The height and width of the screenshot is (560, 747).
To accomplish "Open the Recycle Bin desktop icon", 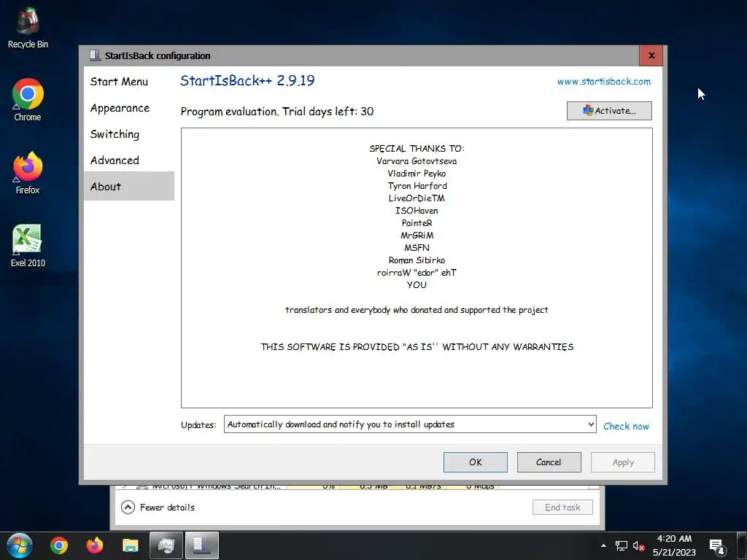I will [x=28, y=28].
